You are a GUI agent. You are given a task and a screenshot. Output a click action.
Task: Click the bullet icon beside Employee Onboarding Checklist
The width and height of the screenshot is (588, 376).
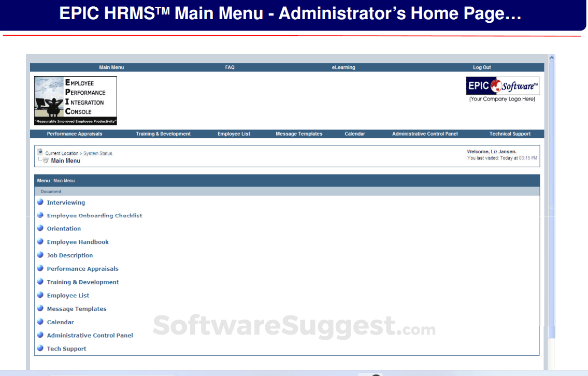pyautogui.click(x=40, y=215)
